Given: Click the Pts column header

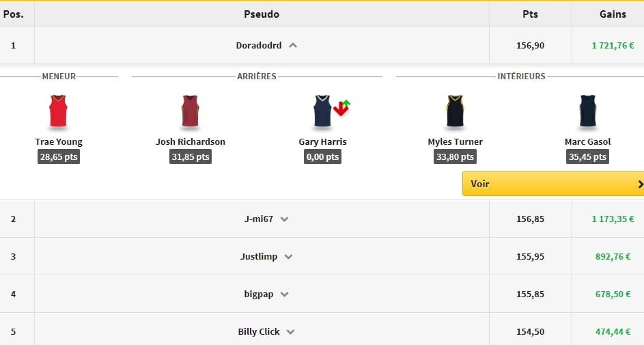Looking at the screenshot, I should [x=530, y=14].
